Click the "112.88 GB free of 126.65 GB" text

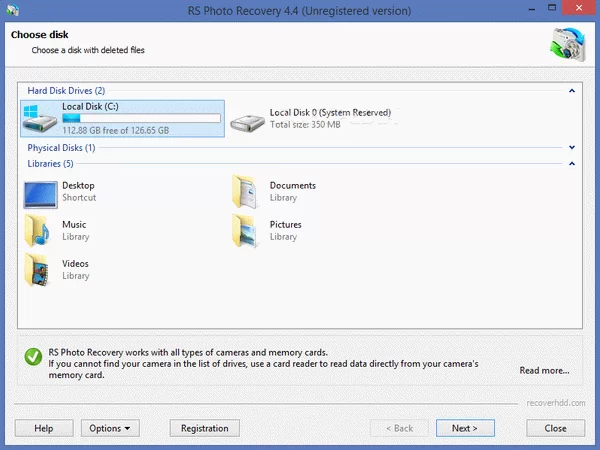(116, 130)
